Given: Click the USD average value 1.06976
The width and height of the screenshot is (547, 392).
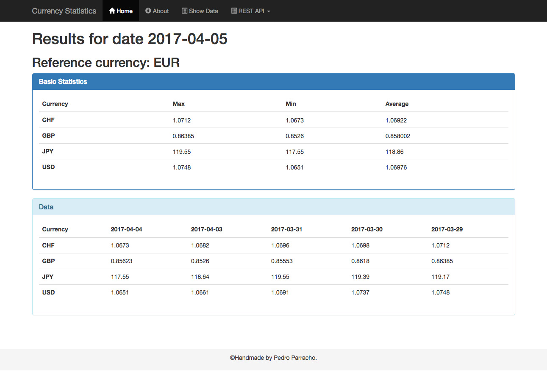Looking at the screenshot, I should pyautogui.click(x=396, y=167).
